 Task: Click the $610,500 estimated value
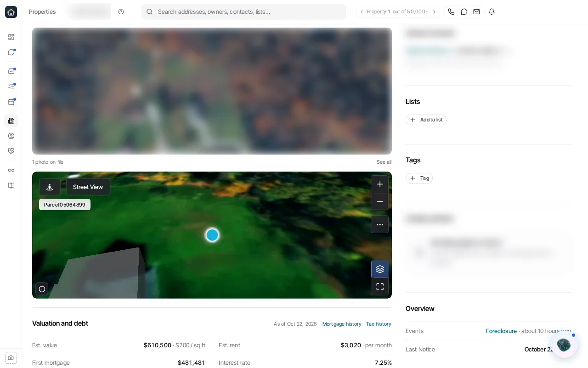tap(158, 345)
